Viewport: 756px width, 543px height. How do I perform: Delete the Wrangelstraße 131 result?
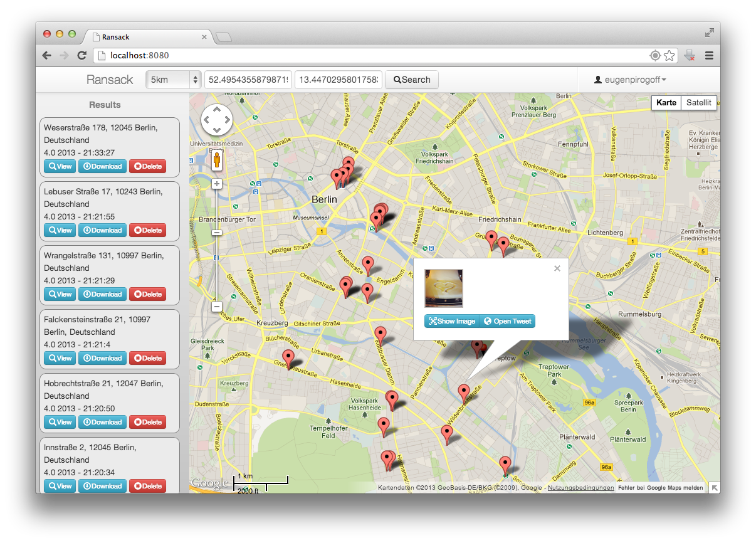click(x=147, y=294)
